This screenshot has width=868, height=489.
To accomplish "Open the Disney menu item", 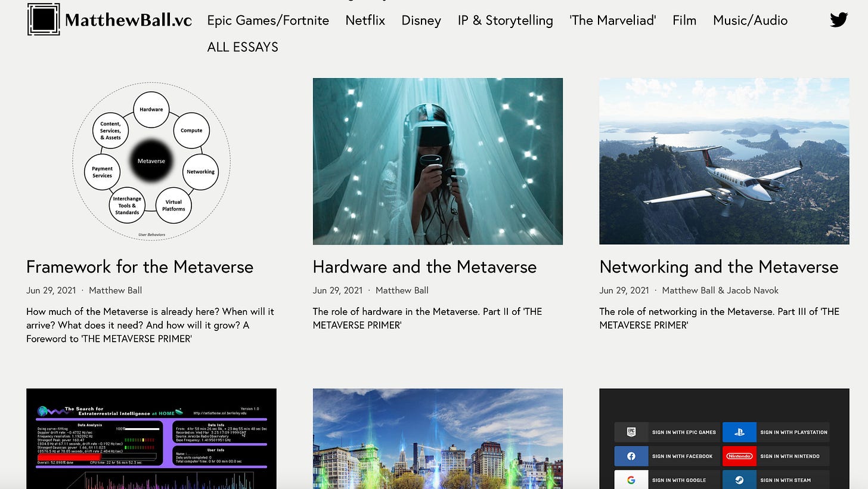I will [x=421, y=20].
